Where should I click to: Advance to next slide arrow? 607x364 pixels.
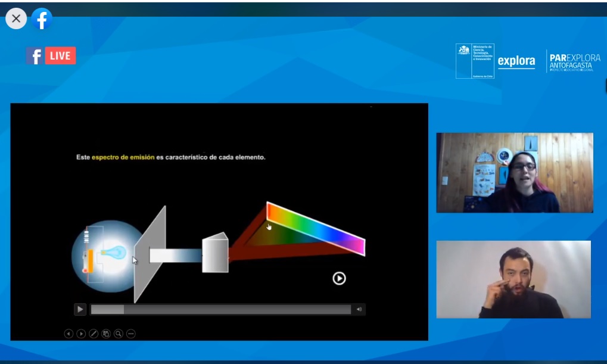click(x=81, y=334)
